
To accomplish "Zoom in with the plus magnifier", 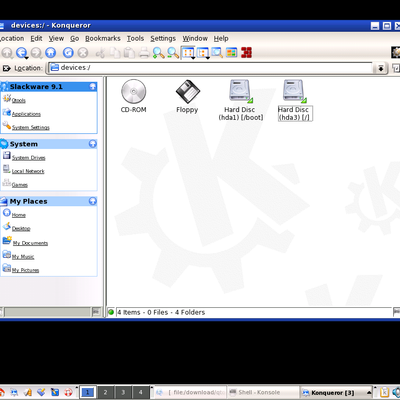I will [158, 53].
